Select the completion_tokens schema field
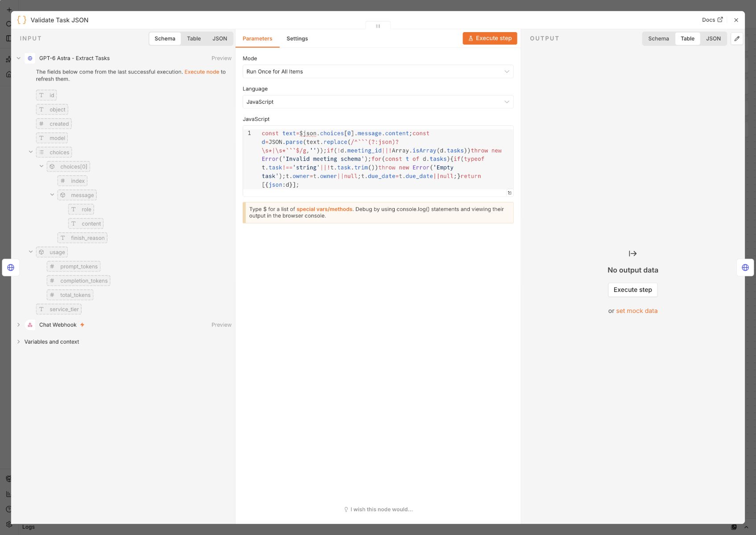This screenshot has width=756, height=535. point(78,281)
